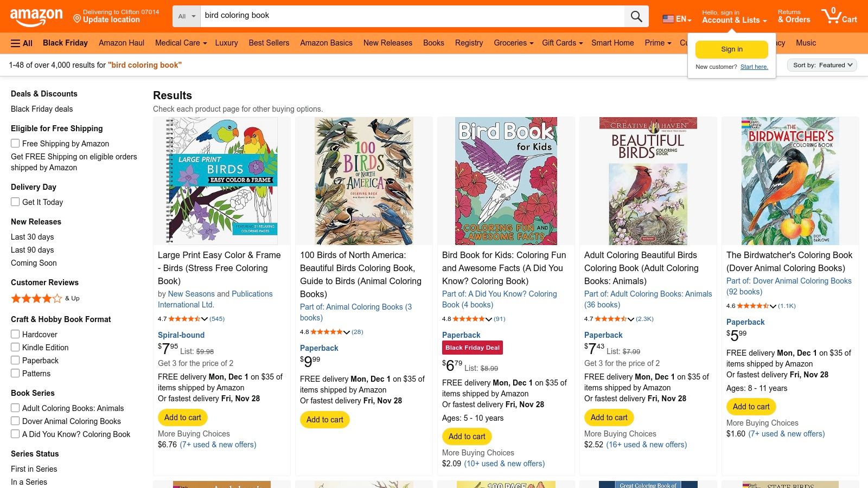Click the Sign in button

731,49
